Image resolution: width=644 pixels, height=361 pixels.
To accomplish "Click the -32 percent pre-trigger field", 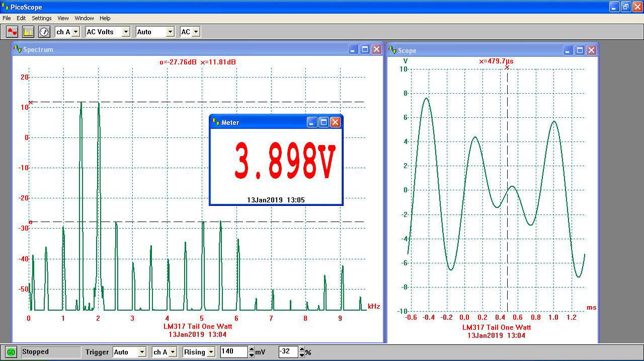I will (288, 352).
